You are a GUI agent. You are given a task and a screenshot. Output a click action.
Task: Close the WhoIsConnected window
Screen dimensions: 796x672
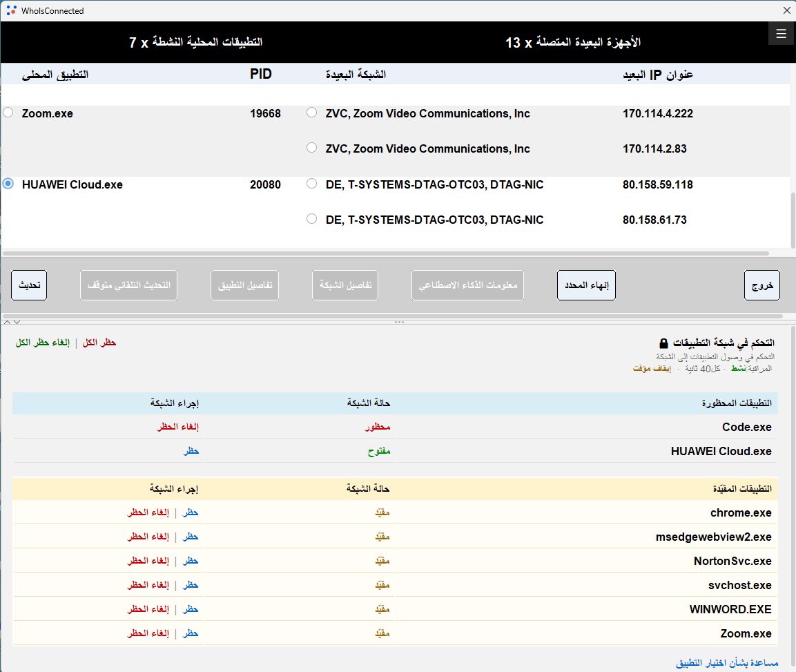(x=786, y=10)
